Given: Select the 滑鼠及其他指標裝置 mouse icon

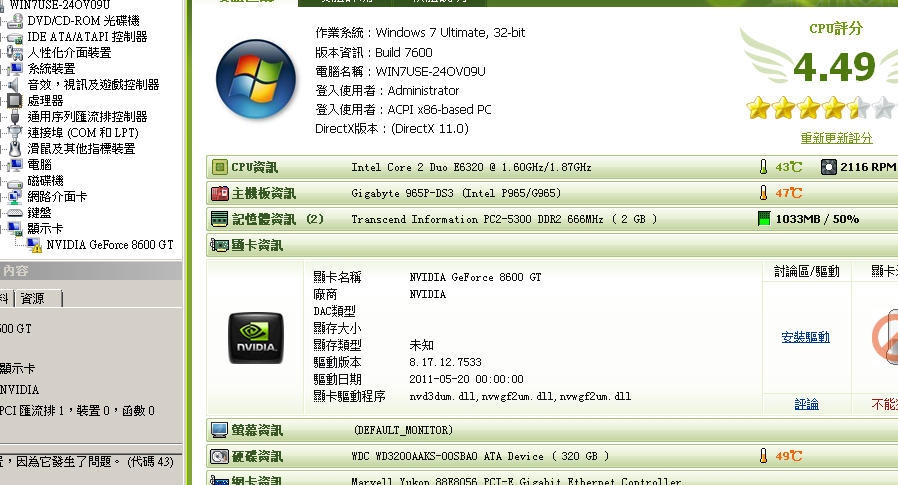Looking at the screenshot, I should click(15, 149).
